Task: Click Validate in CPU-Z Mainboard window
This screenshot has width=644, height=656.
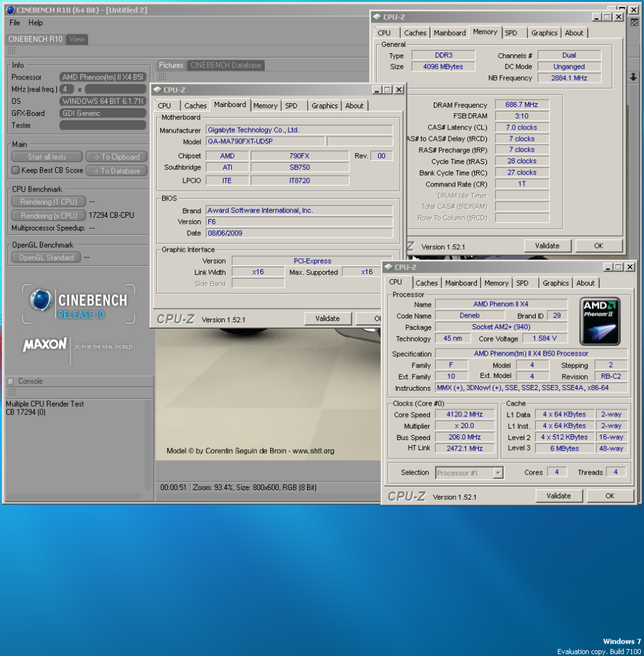Action: [327, 319]
